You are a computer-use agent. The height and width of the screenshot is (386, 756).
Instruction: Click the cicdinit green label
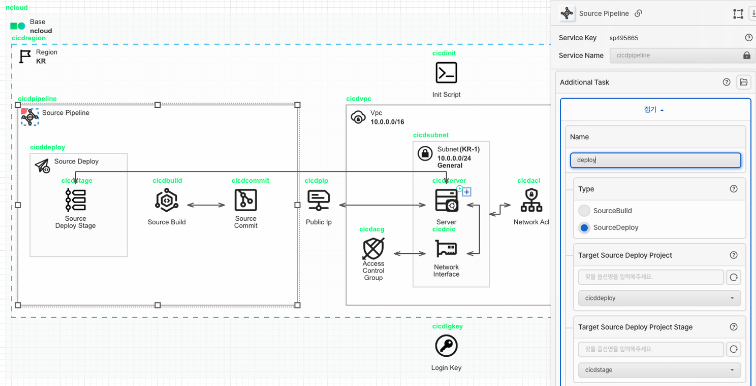[x=444, y=53]
